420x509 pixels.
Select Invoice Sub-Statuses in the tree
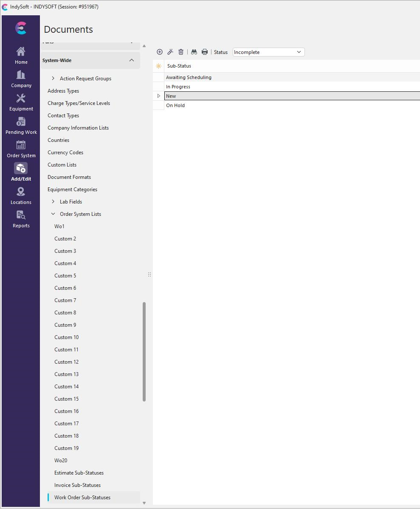77,485
